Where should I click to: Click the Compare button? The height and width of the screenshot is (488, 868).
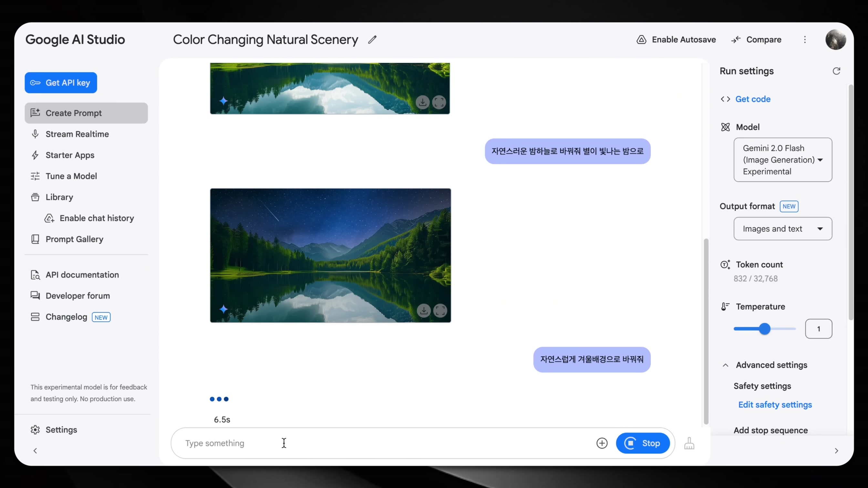[756, 40]
